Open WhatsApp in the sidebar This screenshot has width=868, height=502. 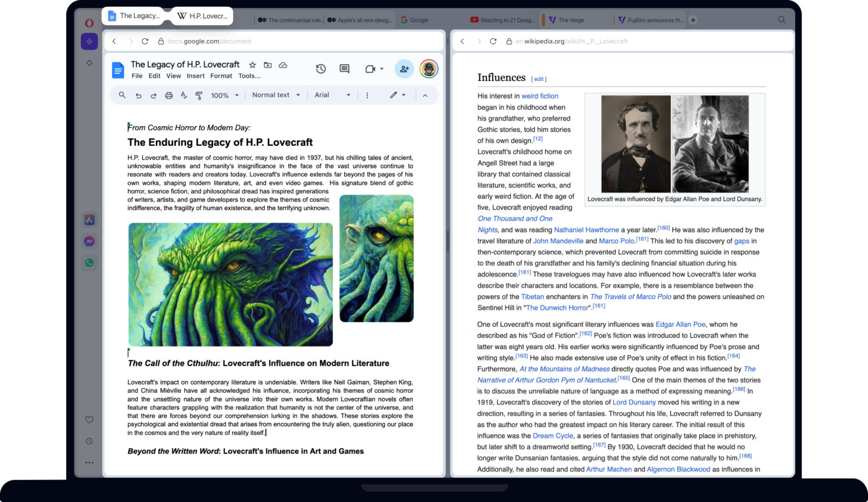[89, 262]
